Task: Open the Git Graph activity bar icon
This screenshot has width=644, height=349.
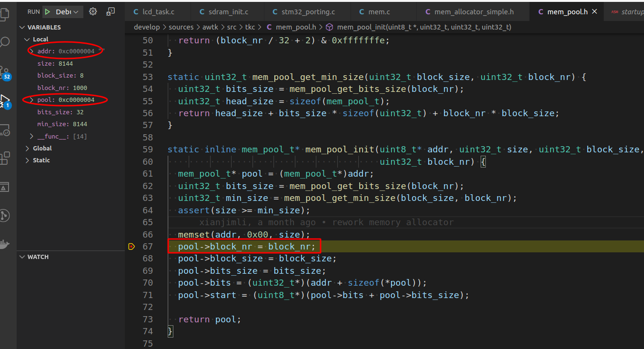Action: pyautogui.click(x=4, y=215)
